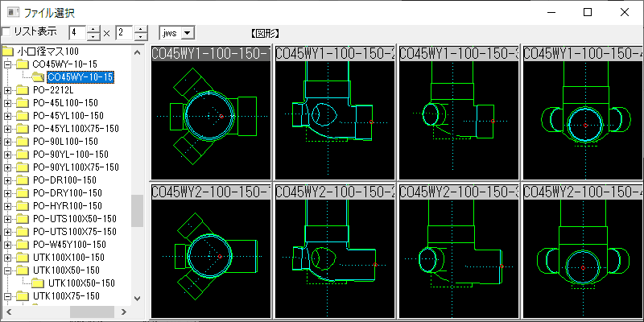The image size is (644, 322).
Task: Expand the PO-UTS100X50-150 folder node
Action: [7, 218]
